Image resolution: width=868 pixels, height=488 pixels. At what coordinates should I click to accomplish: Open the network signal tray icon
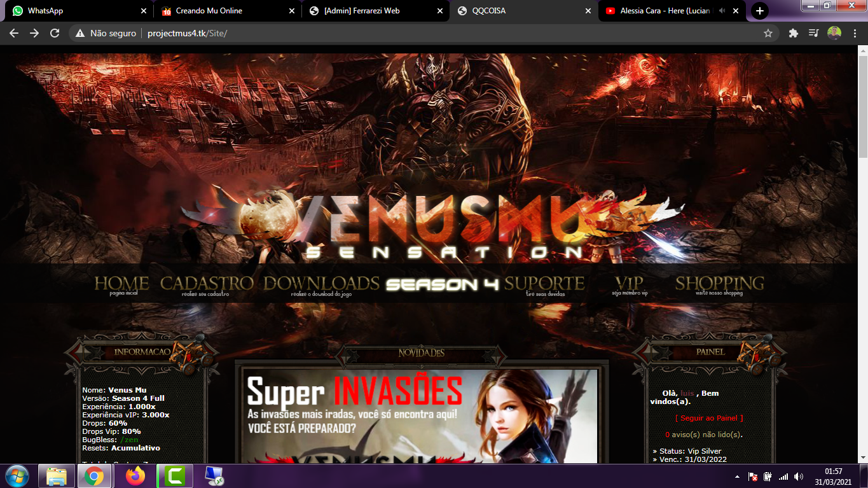click(783, 477)
